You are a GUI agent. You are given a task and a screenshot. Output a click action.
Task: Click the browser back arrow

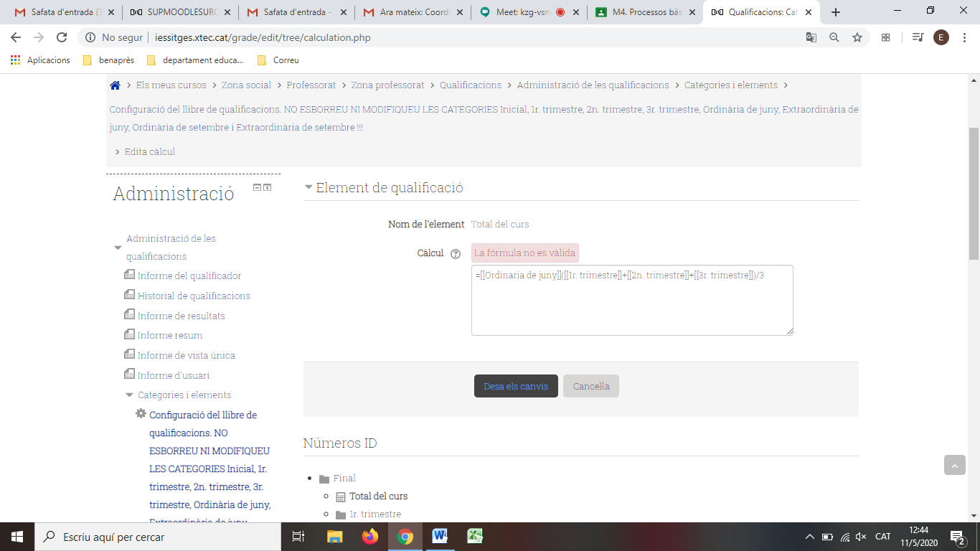point(16,37)
